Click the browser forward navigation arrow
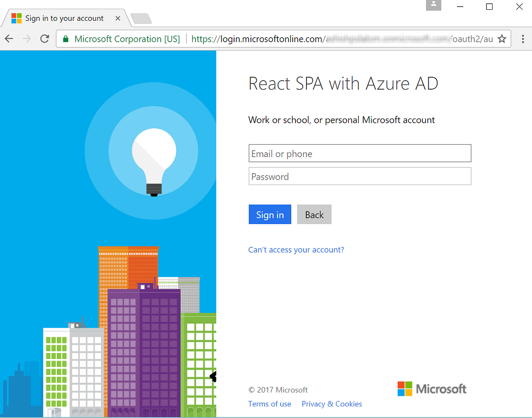Screen dimensions: 532x418 [27, 39]
